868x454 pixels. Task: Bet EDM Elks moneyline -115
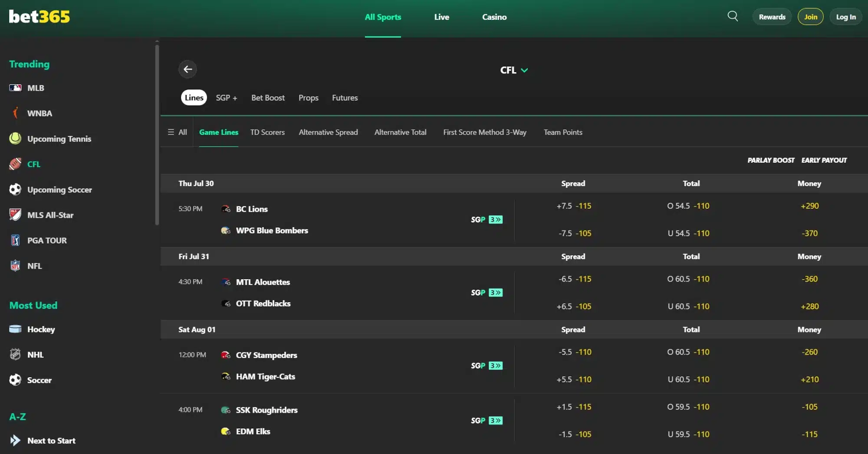[809, 434]
